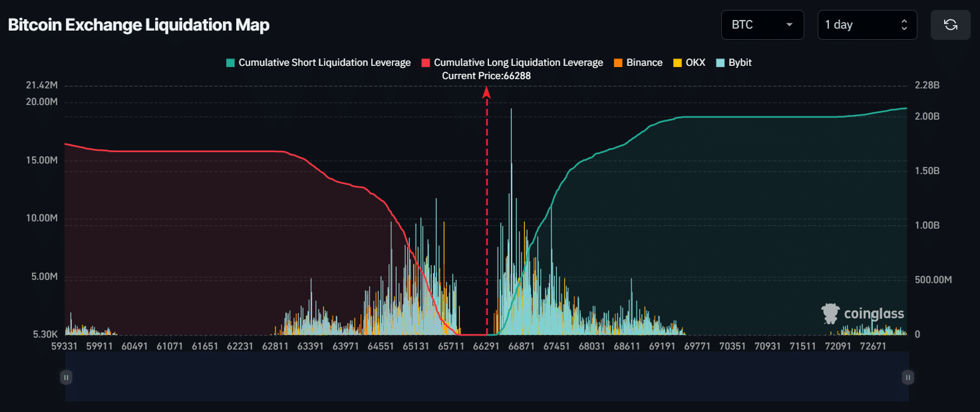
Task: Click the BTC dropdown caret arrow
Action: click(x=790, y=25)
